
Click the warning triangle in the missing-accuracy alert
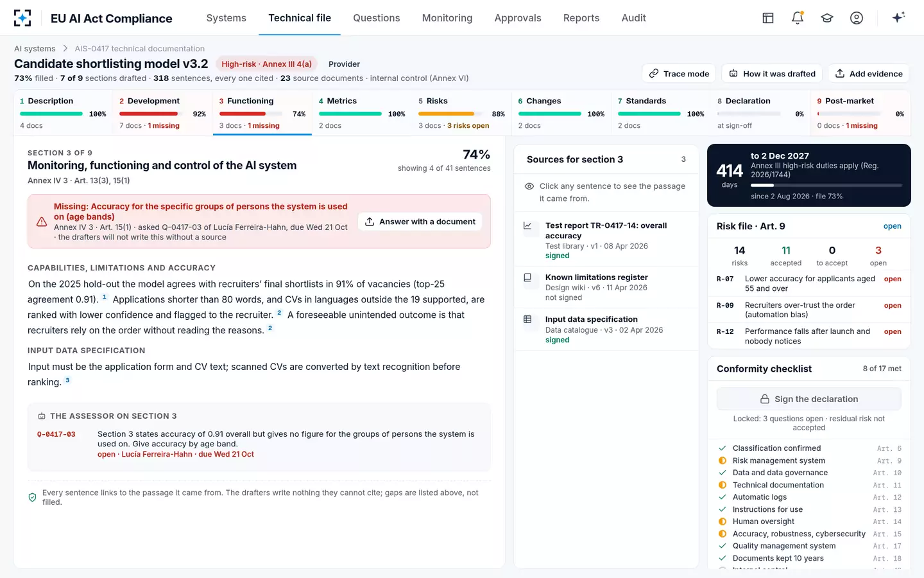click(x=42, y=222)
